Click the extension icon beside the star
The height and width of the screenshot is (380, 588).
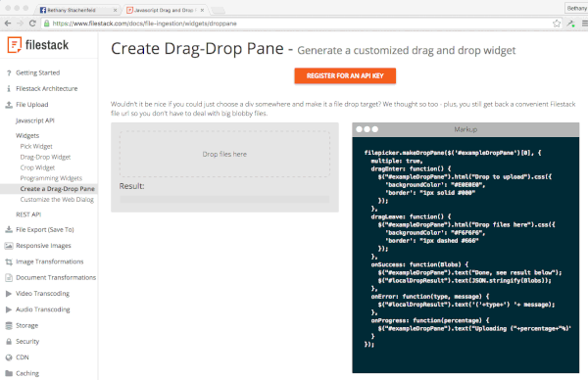click(x=571, y=24)
